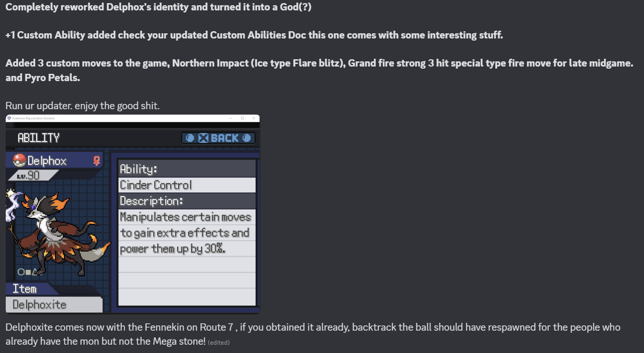This screenshot has height=353, width=644.
Task: Click the ability description text box
Action: coord(187,257)
